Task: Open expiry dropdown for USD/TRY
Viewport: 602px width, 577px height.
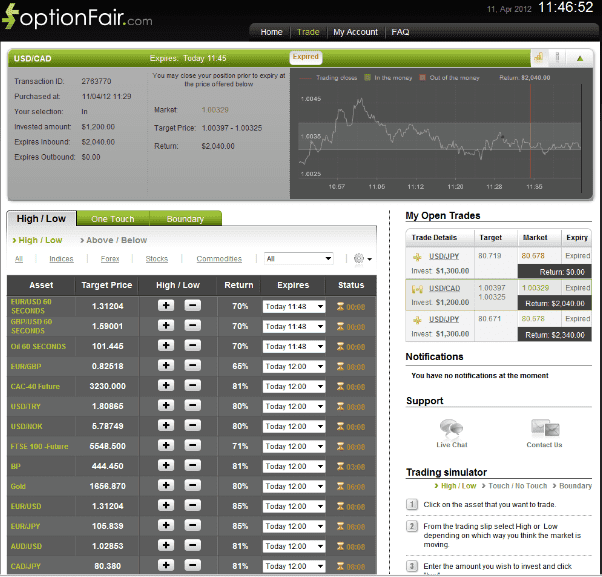Action: [x=294, y=406]
